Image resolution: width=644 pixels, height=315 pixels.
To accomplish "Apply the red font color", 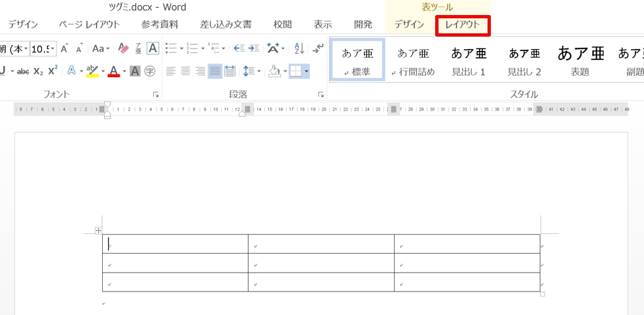I will tap(114, 71).
